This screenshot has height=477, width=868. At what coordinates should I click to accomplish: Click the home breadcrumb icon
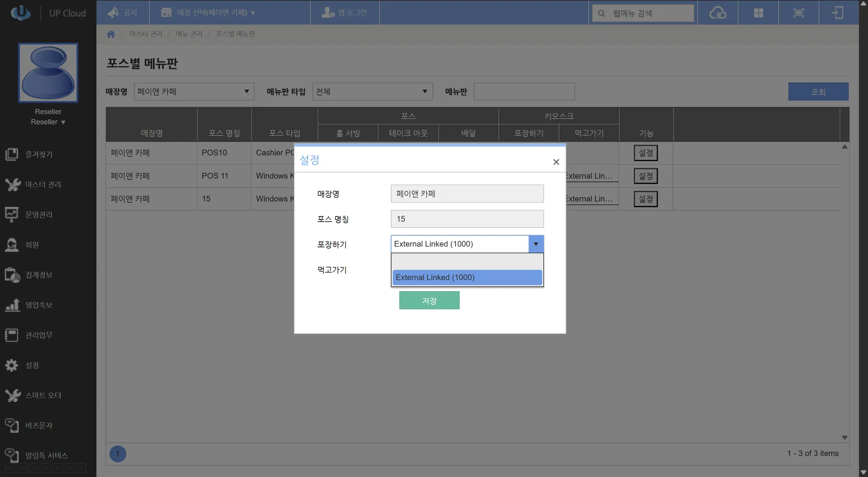pyautogui.click(x=111, y=34)
